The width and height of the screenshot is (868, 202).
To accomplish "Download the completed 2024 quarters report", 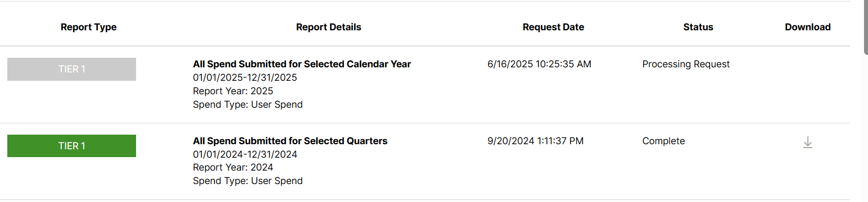I will coord(808,143).
